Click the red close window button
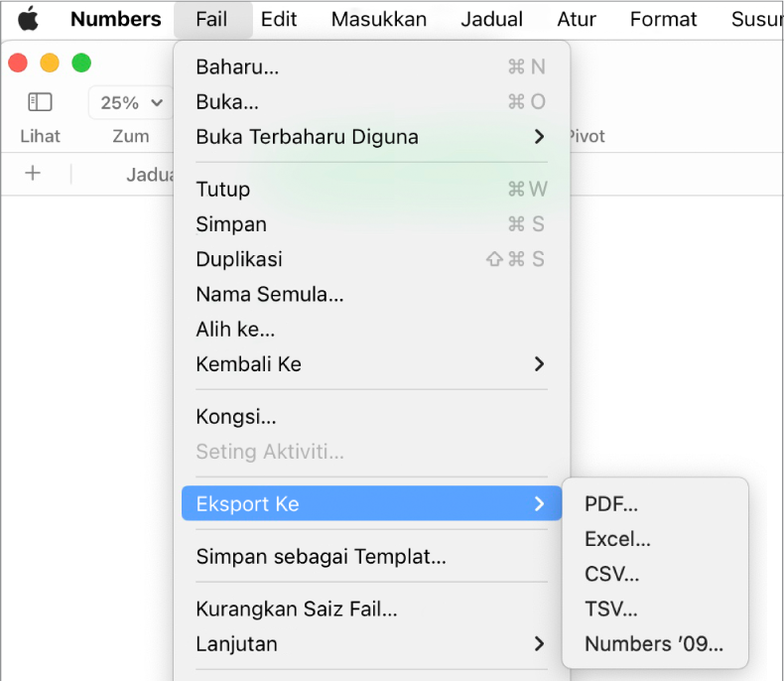The height and width of the screenshot is (681, 784). pos(18,63)
